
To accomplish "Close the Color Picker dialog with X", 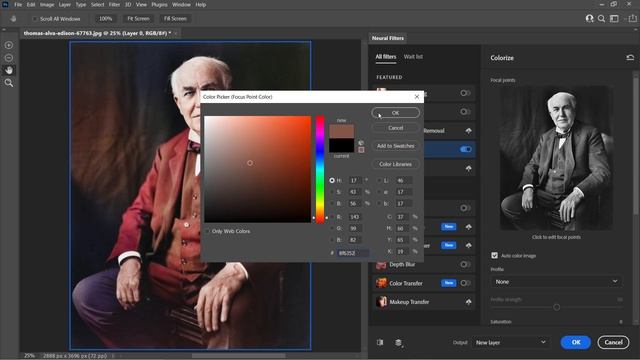I will 417,97.
